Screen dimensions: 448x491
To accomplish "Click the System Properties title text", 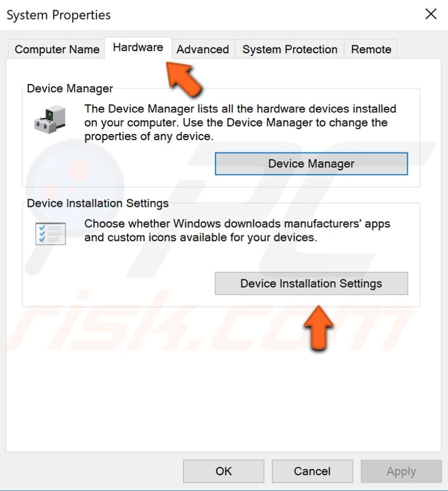I will pyautogui.click(x=58, y=15).
